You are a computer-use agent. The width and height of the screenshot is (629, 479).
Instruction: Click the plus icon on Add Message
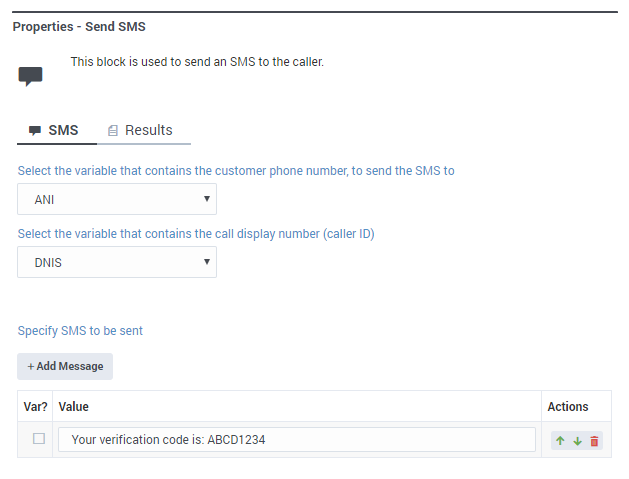coord(31,366)
